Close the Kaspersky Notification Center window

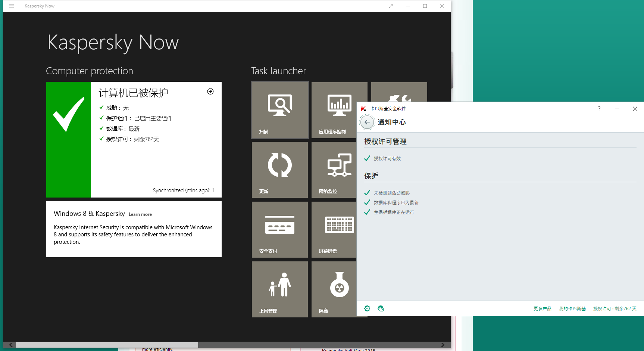click(x=635, y=109)
